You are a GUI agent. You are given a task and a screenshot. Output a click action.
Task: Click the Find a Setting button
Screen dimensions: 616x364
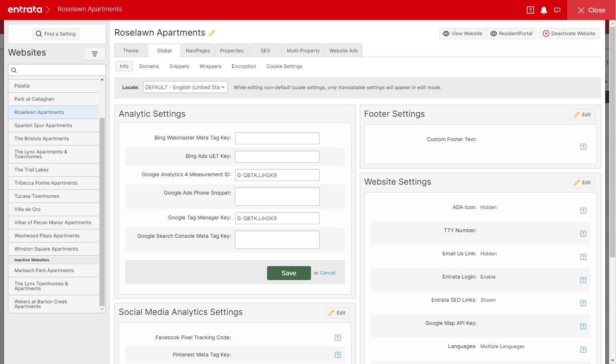point(56,34)
